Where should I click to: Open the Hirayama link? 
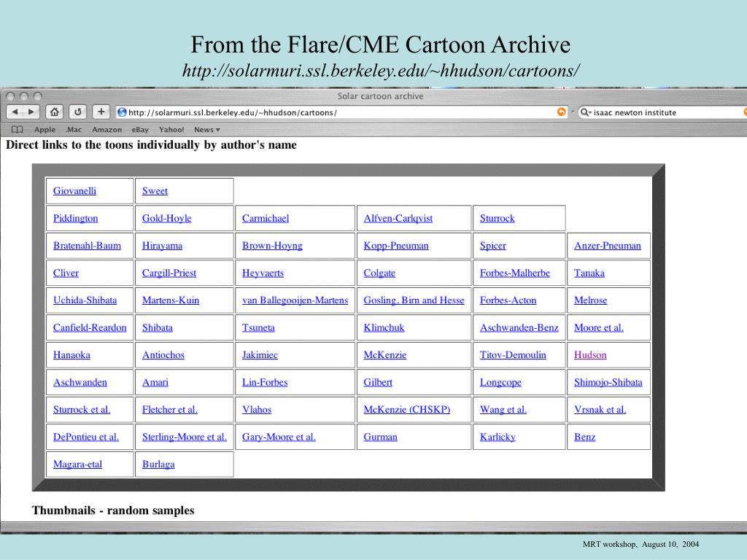162,246
